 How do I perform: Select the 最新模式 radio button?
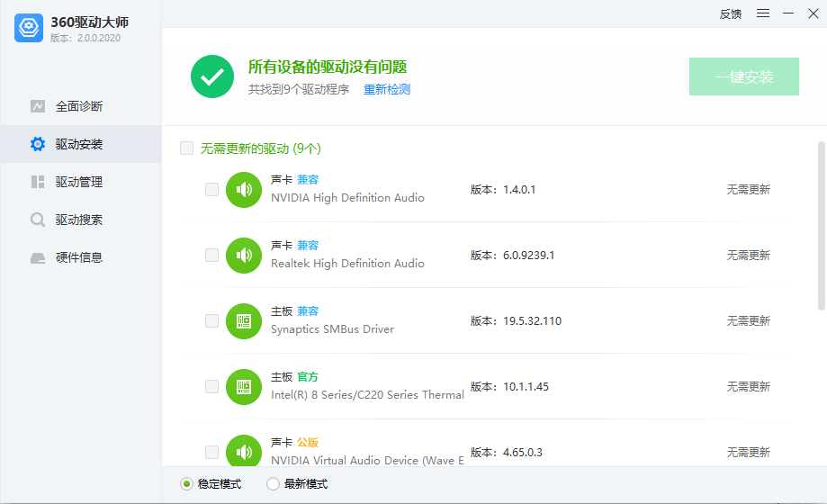pos(273,484)
